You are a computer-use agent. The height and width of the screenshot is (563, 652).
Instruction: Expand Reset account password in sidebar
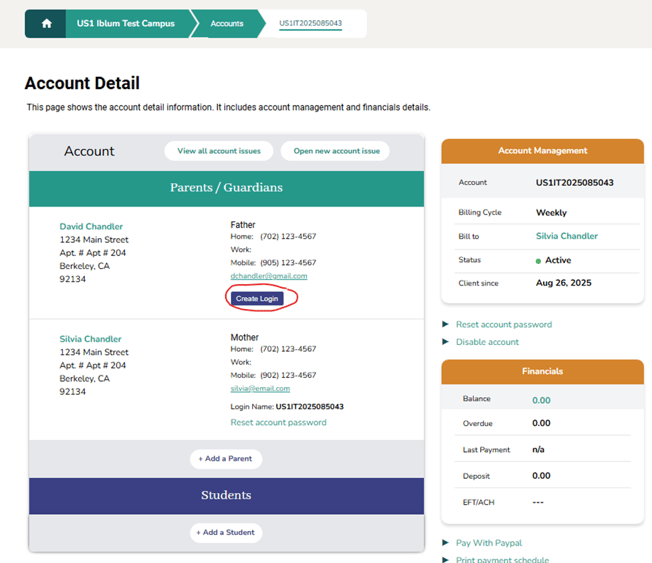[503, 325]
